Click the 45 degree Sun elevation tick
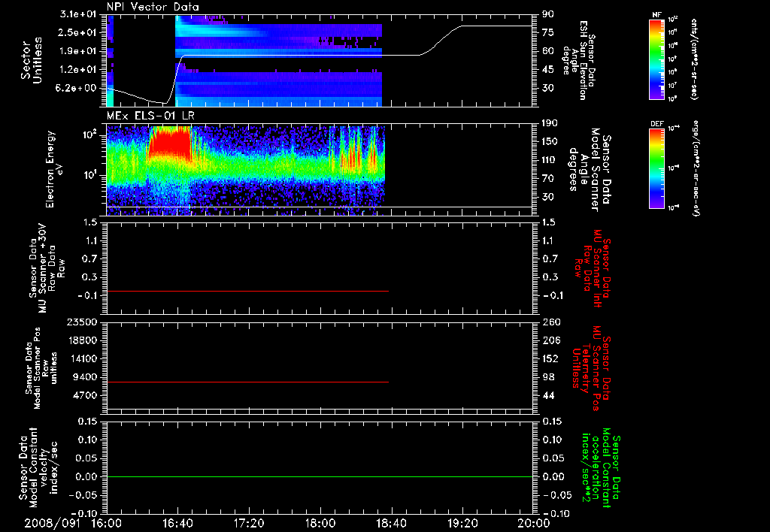 (x=548, y=70)
